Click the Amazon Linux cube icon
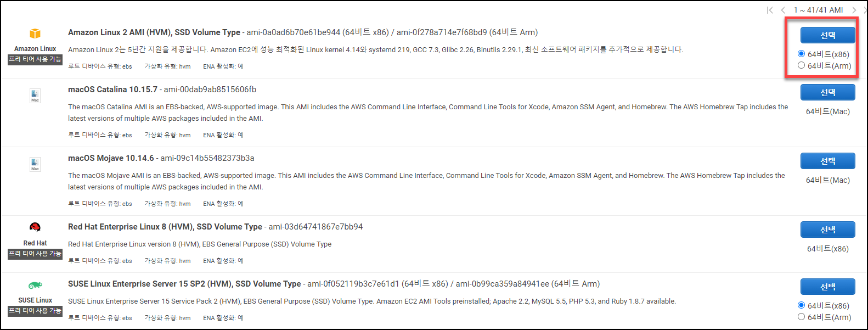868x330 pixels. coord(35,34)
